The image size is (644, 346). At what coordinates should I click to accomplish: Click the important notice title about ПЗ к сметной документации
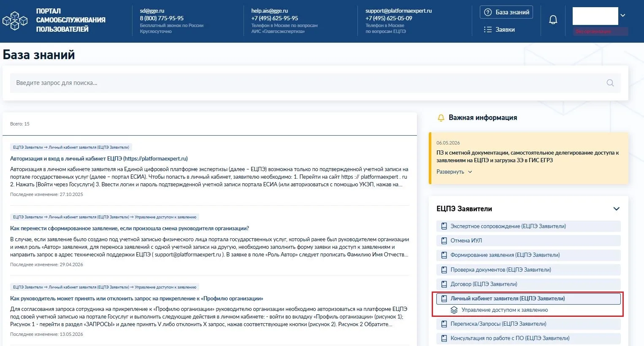[x=528, y=157]
